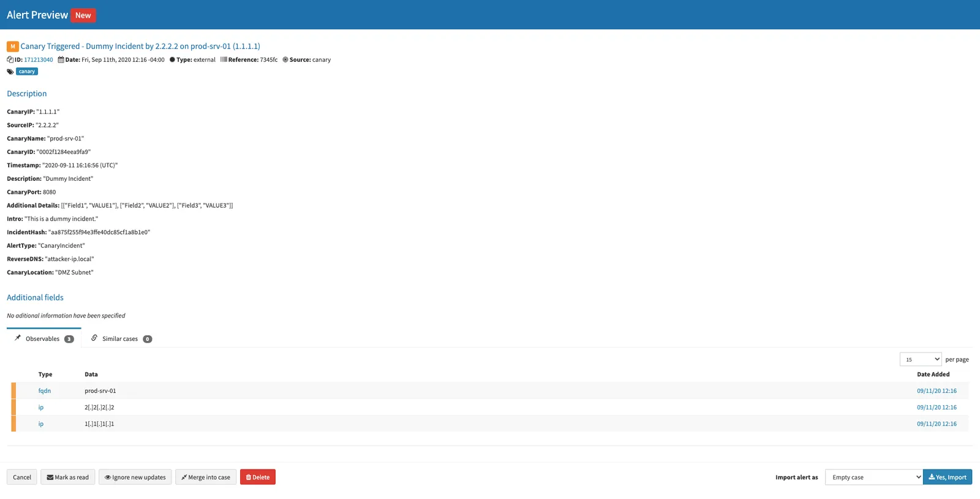Click the orange M severity badge
Screen dimensions: 980x499
[x=12, y=47]
